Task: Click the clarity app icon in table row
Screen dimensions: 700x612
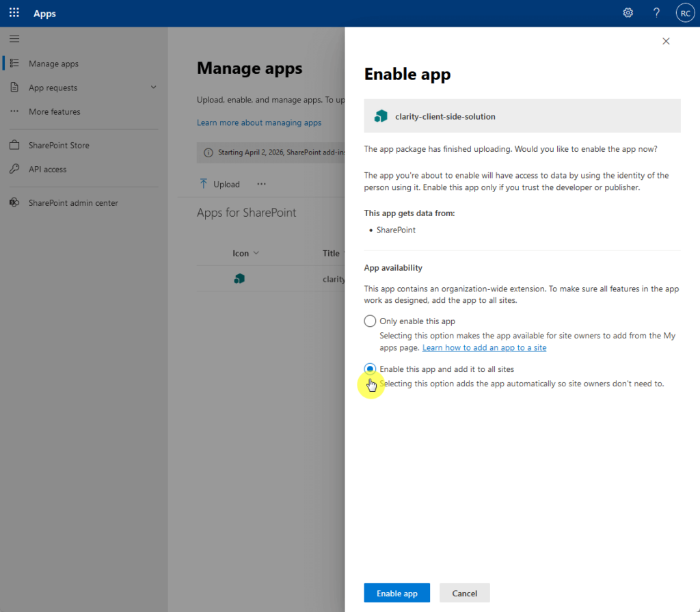Action: pos(239,279)
